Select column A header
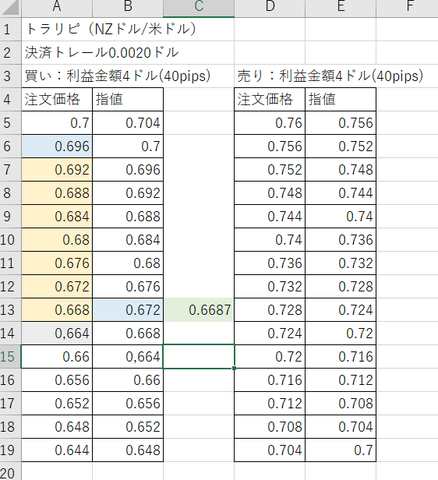This screenshot has height=480, width=438. pyautogui.click(x=57, y=7)
